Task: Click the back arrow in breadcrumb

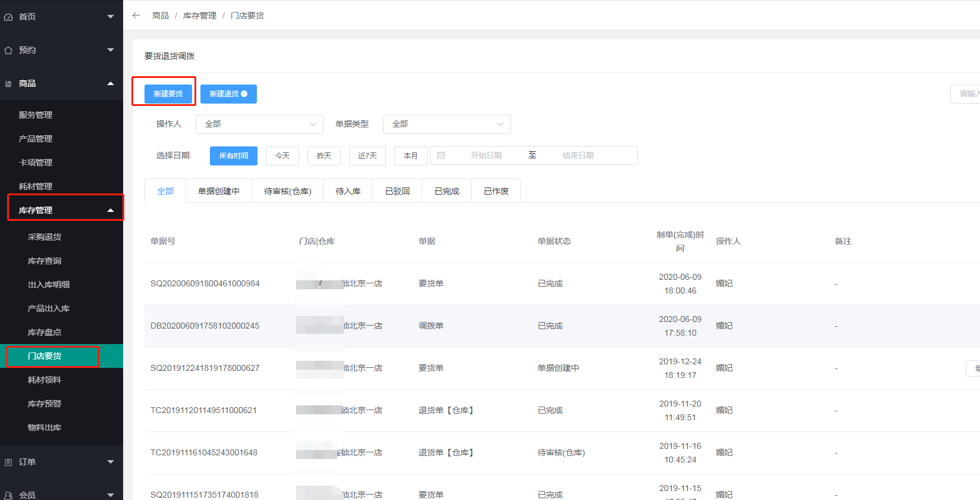Action: [x=136, y=15]
